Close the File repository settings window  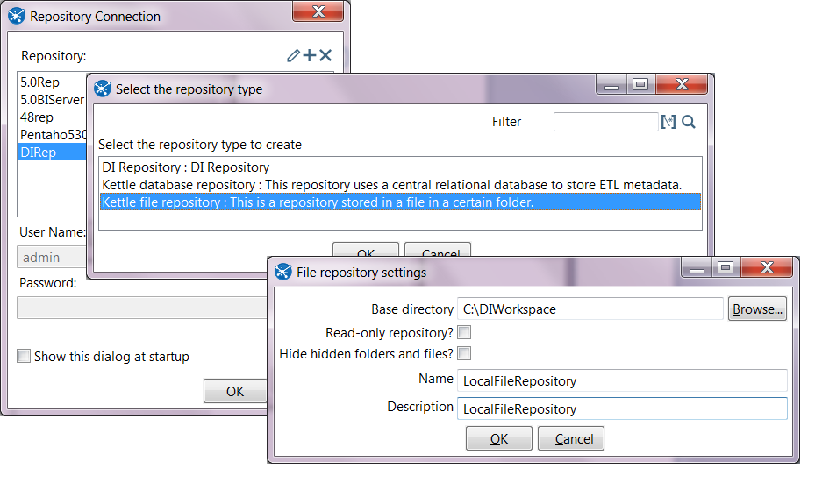(x=767, y=267)
